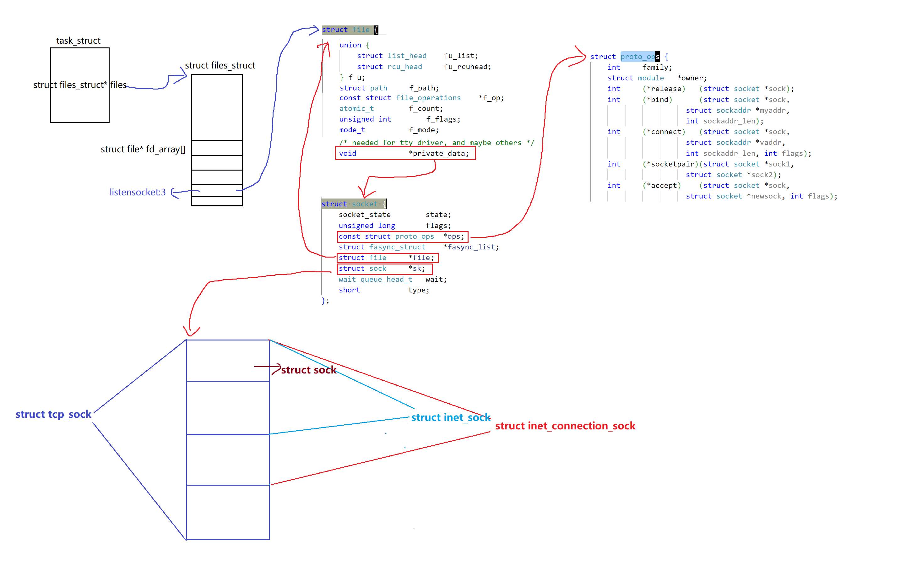Click the (*accept) function pointer text

click(x=662, y=186)
